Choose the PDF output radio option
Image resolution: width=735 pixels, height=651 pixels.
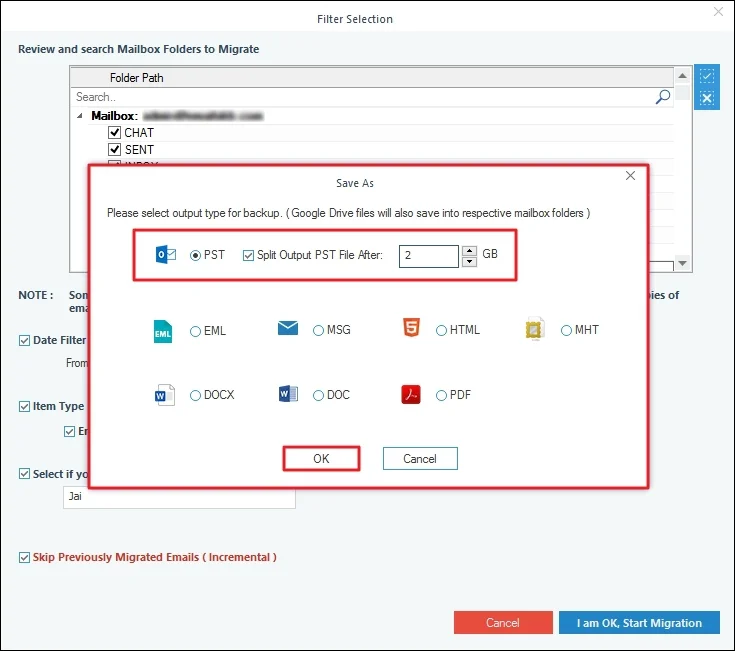tap(442, 395)
